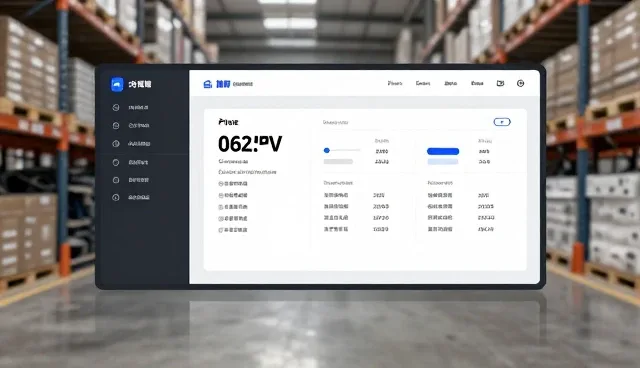The height and width of the screenshot is (368, 640).
Task: Tick the last circle in the card checklist
Action: point(221,230)
